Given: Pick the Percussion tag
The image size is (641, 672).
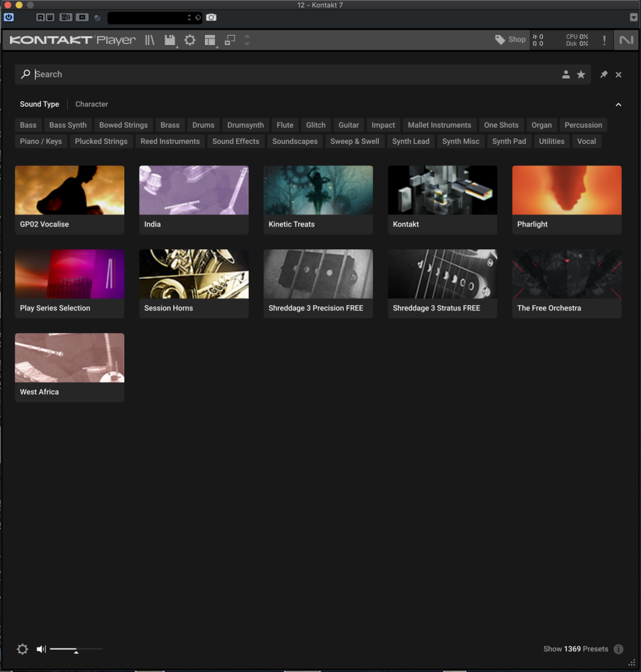Looking at the screenshot, I should [583, 125].
